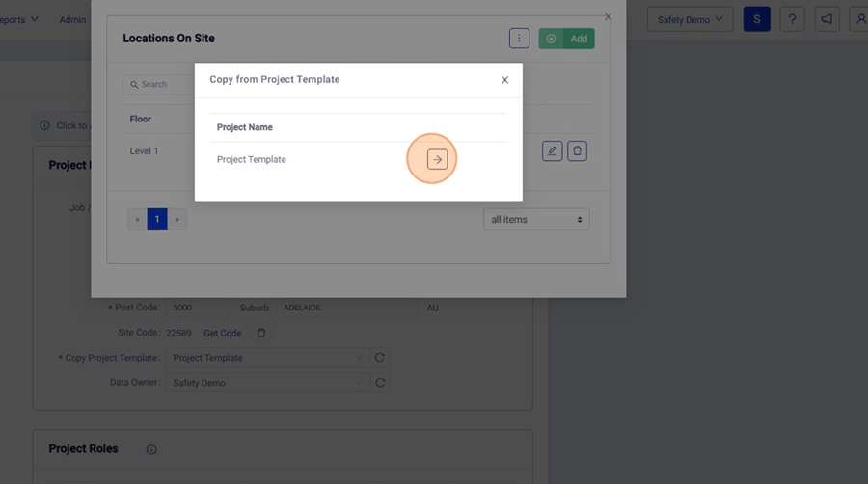Click the Get Code link
This screenshot has height=484, width=868.
223,333
